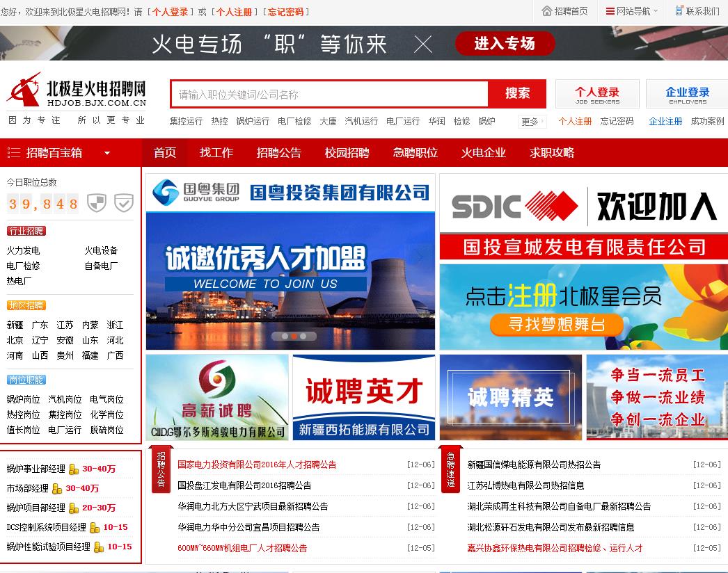Click the 北极星火电招聘网 logo
Screen dimensions: 728x573
[x=77, y=90]
